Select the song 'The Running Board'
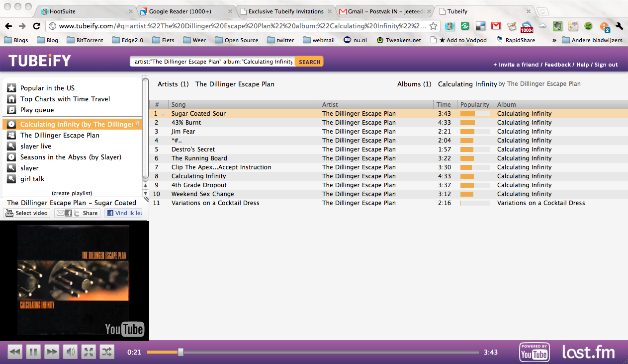This screenshot has height=364, width=628. point(199,158)
